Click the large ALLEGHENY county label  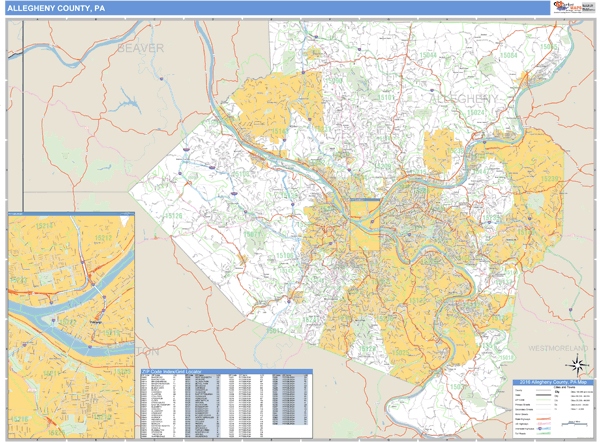tap(464, 99)
